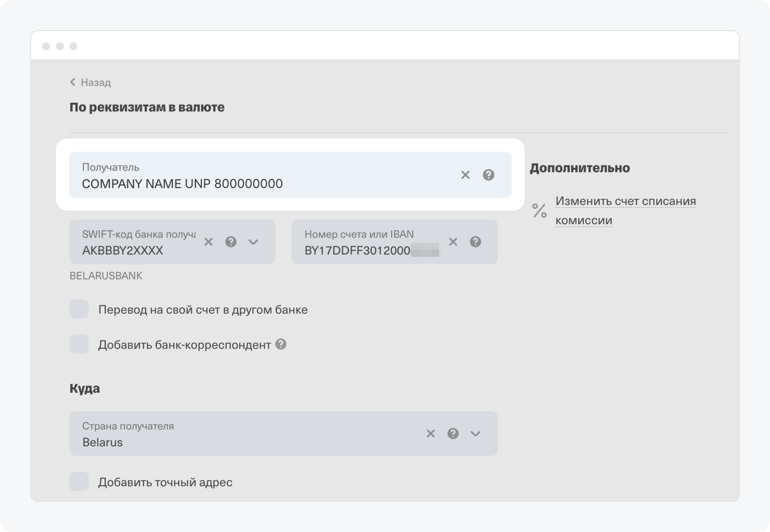The height and width of the screenshot is (532, 770).
Task: Open help next to Добавить банк-корреспондент
Action: tap(281, 344)
